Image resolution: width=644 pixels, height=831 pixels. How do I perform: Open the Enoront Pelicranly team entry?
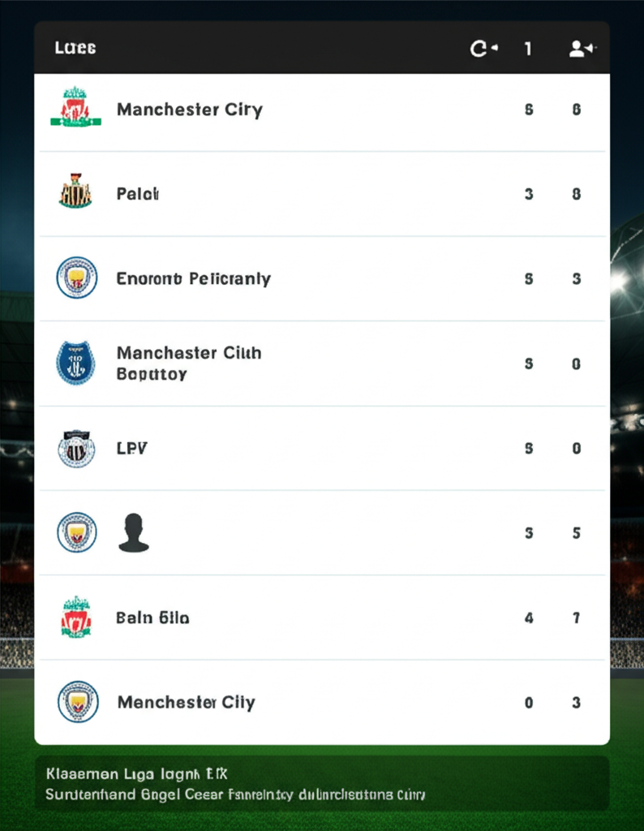point(193,279)
